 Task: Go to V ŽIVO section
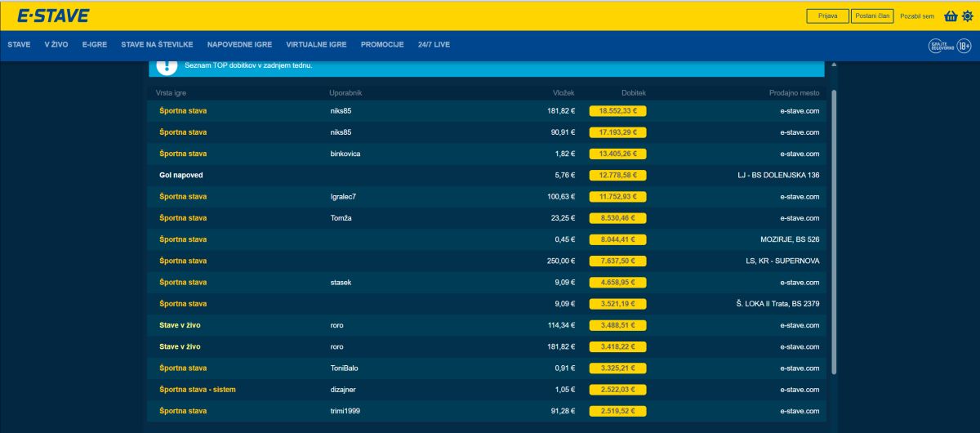pyautogui.click(x=56, y=45)
